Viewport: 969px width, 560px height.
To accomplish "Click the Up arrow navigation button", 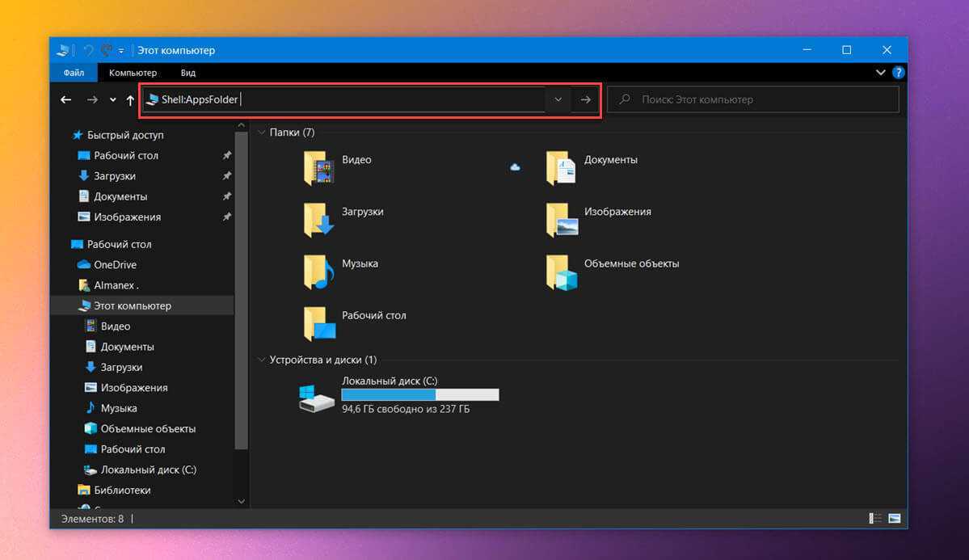I will coord(130,100).
